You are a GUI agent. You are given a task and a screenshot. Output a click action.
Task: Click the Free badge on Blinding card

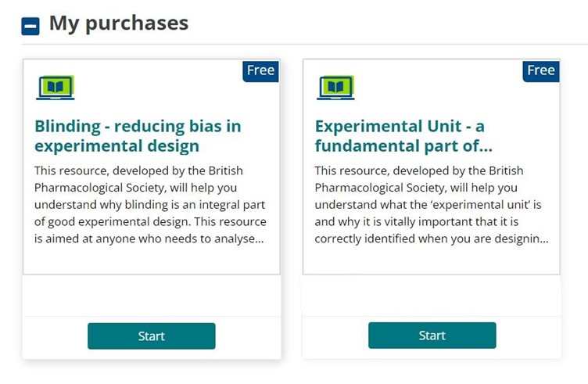click(260, 70)
